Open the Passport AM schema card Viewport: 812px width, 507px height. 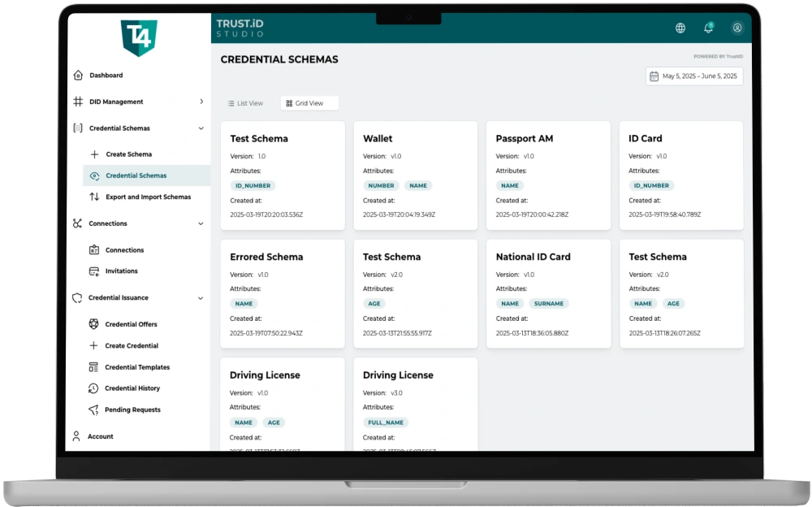point(548,175)
